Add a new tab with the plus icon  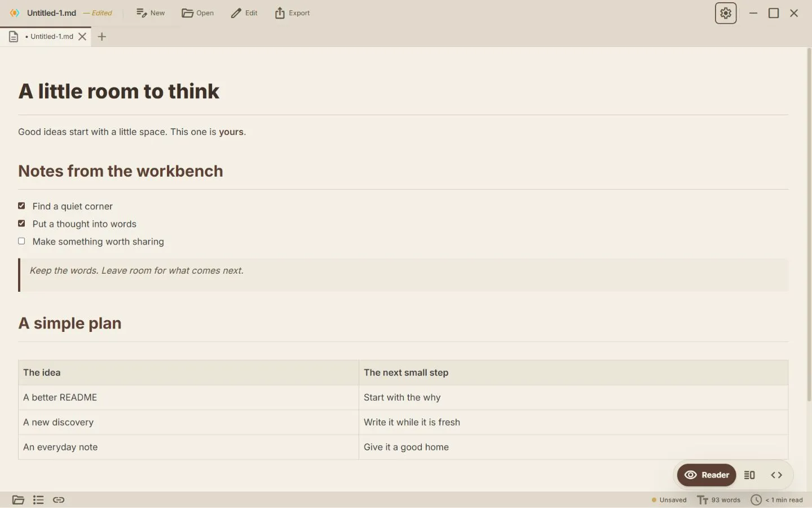coord(102,37)
